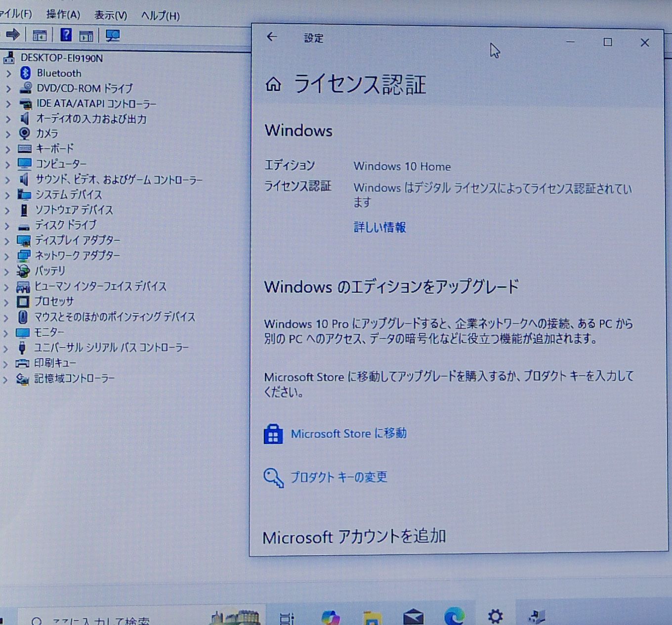
Task: Select the バッテリ battery icon
Action: pyautogui.click(x=23, y=271)
